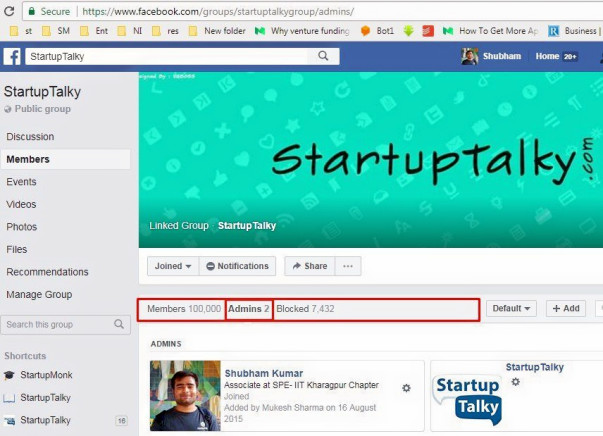Click the green download arrow bookmark icon
The image size is (603, 436).
click(x=408, y=31)
